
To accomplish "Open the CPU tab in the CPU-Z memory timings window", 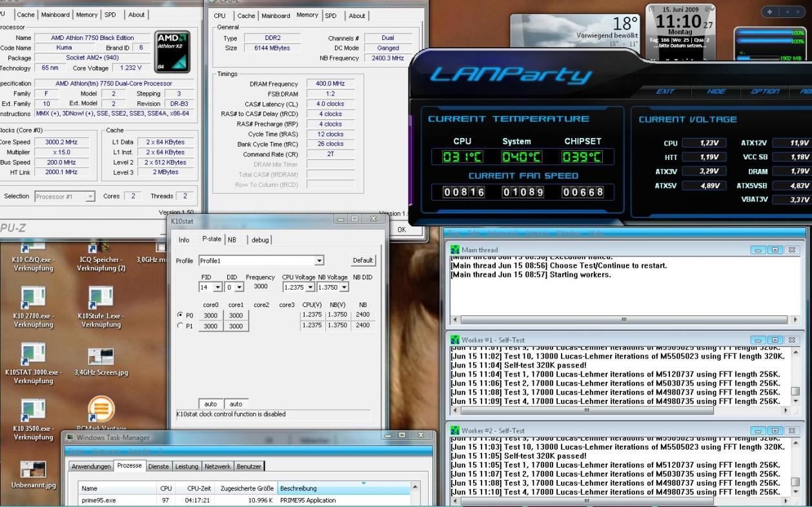I will (x=220, y=15).
